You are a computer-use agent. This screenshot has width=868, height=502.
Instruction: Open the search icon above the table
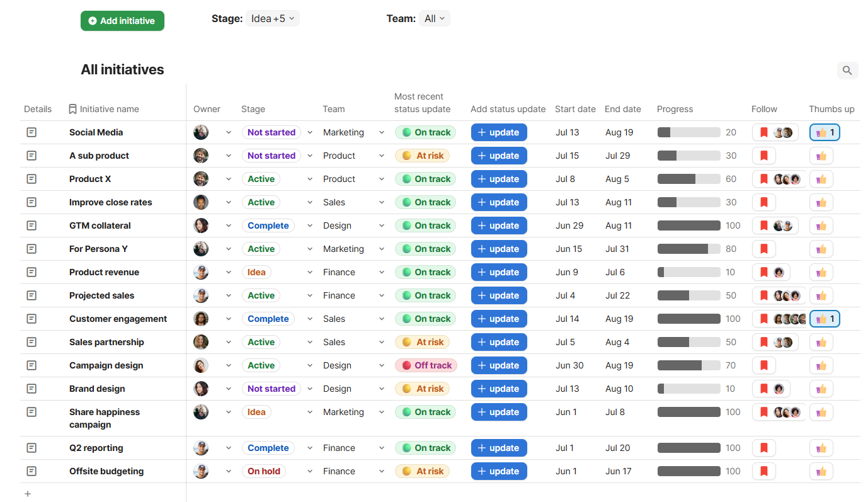point(847,70)
